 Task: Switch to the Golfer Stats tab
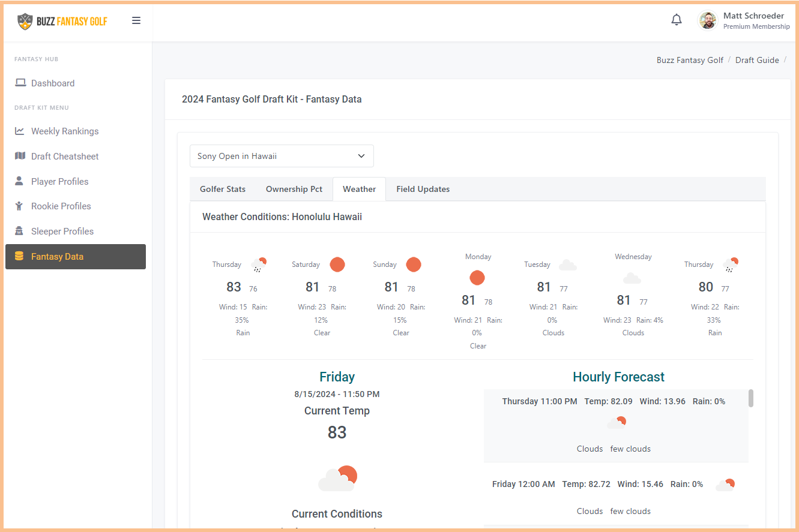click(223, 189)
